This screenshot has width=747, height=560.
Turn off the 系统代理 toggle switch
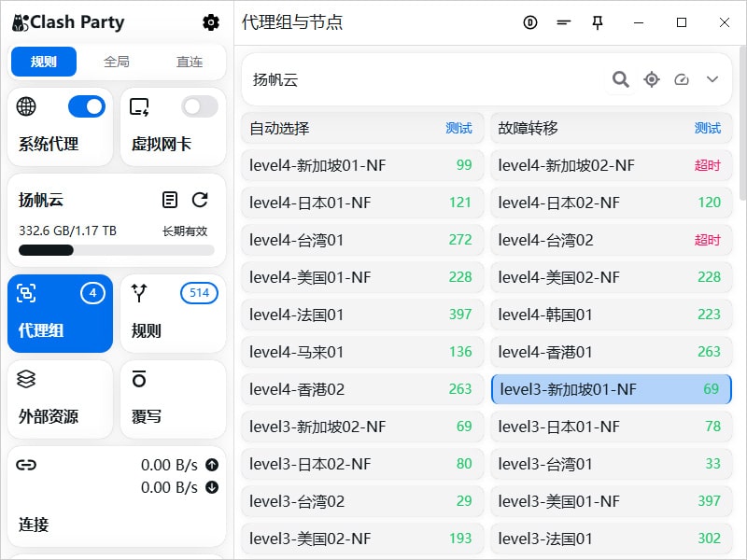coord(87,106)
